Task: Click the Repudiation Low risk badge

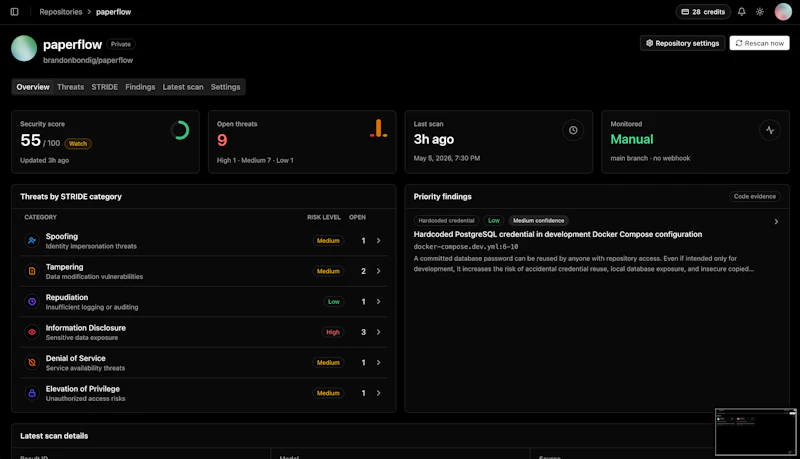Action: pos(334,302)
